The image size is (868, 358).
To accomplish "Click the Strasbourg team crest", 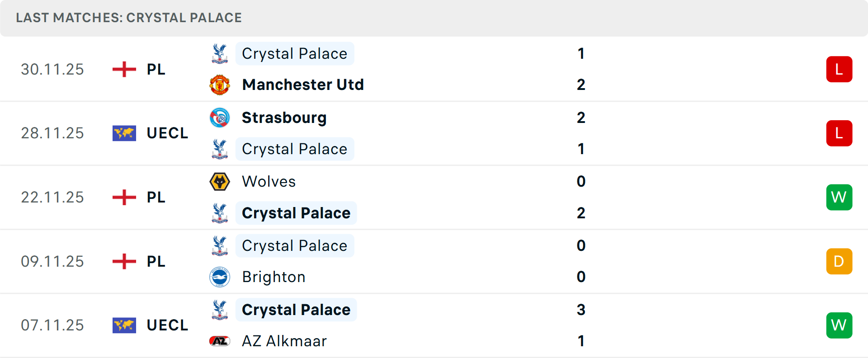I will (220, 118).
